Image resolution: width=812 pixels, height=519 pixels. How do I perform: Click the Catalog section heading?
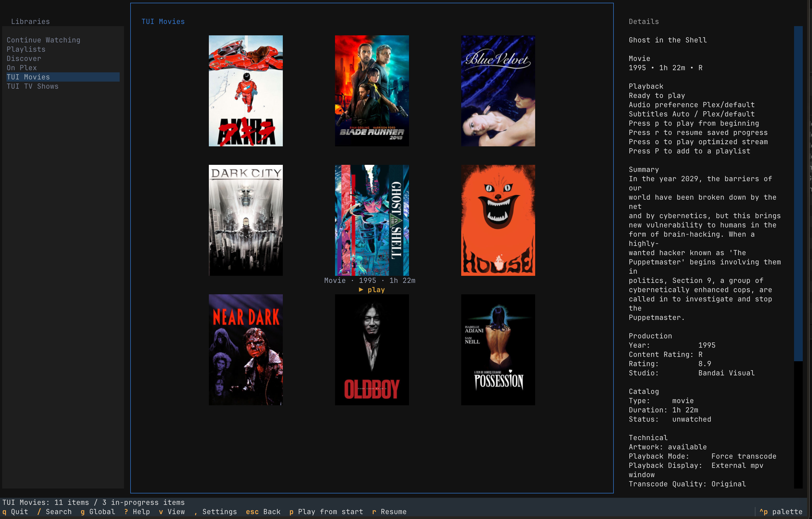pyautogui.click(x=644, y=391)
